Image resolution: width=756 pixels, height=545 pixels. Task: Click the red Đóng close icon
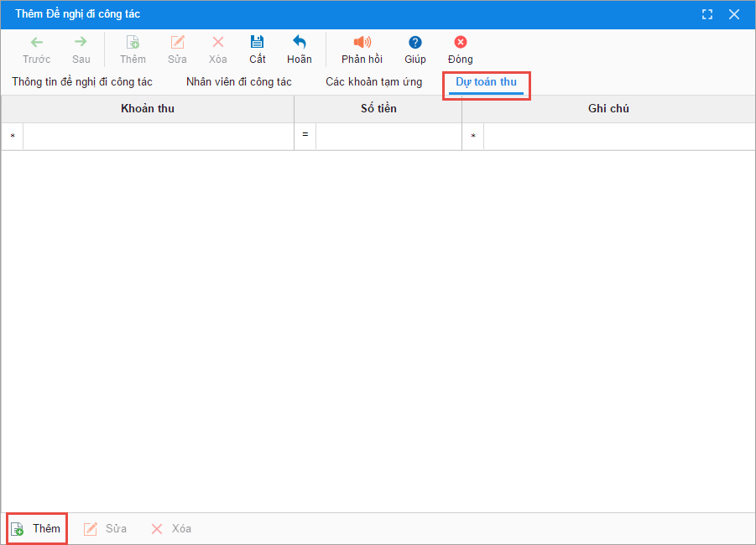tap(461, 43)
